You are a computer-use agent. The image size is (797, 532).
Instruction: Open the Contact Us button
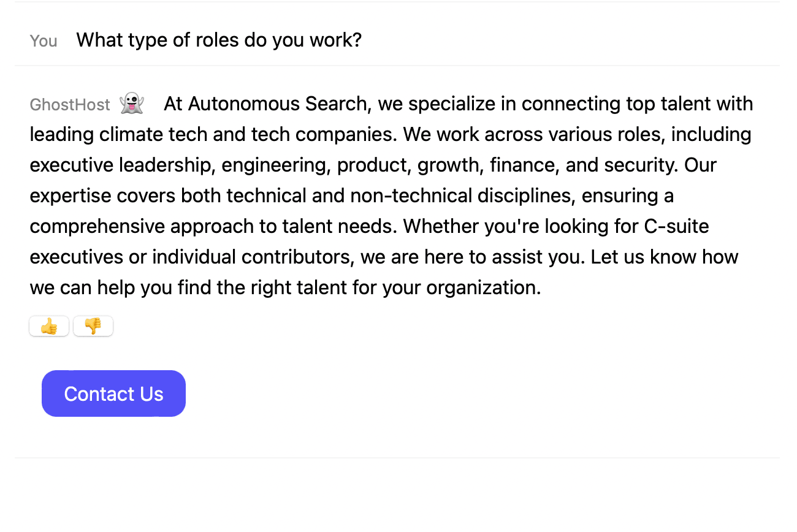(x=113, y=393)
